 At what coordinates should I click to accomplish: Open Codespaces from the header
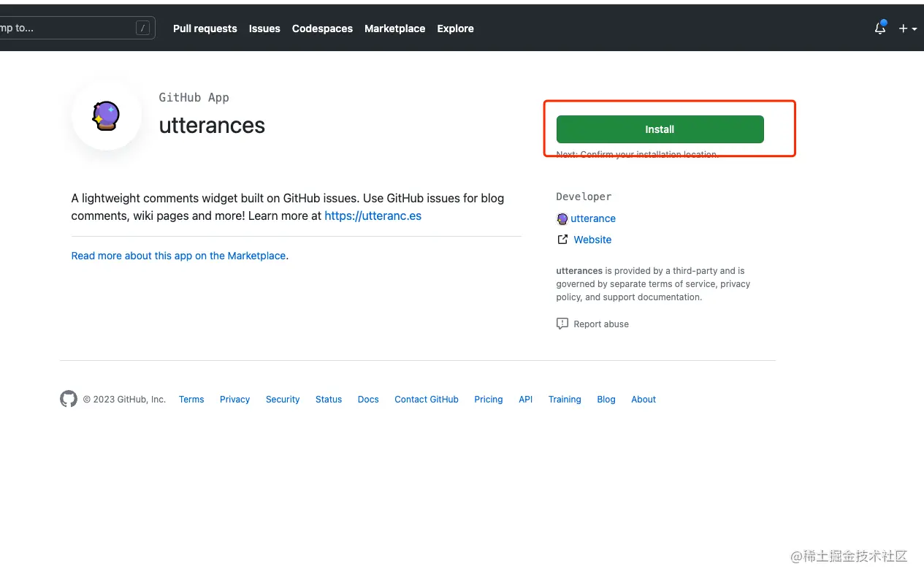pos(322,28)
